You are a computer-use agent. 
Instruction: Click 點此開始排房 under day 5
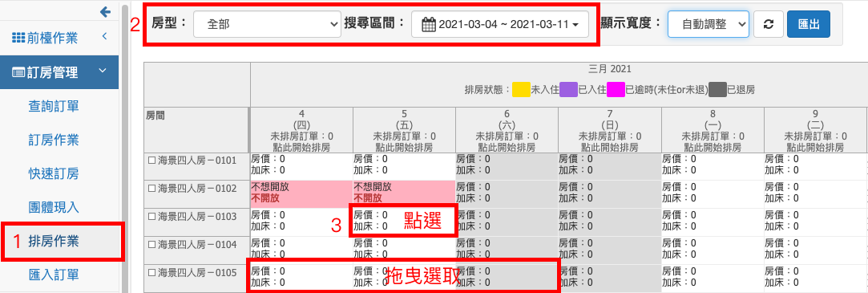tap(404, 148)
